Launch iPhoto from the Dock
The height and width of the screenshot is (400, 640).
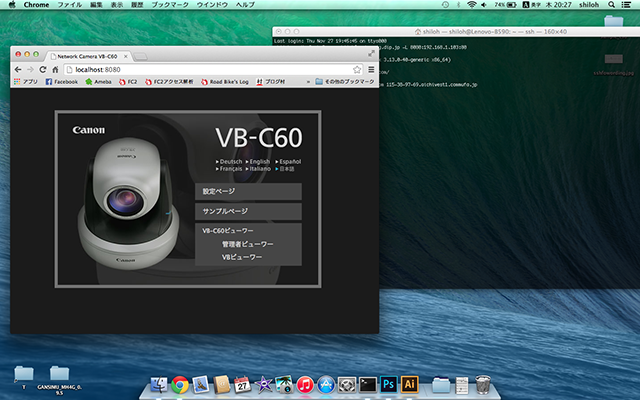pos(284,384)
